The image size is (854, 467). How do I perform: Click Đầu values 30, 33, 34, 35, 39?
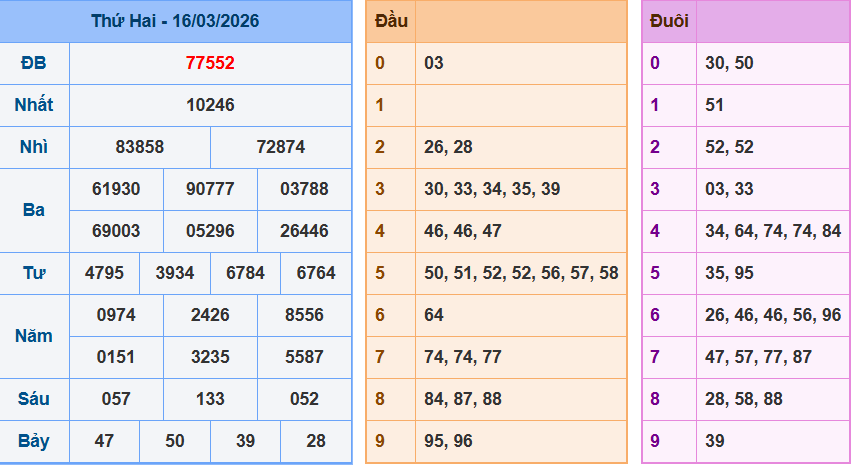tap(492, 189)
